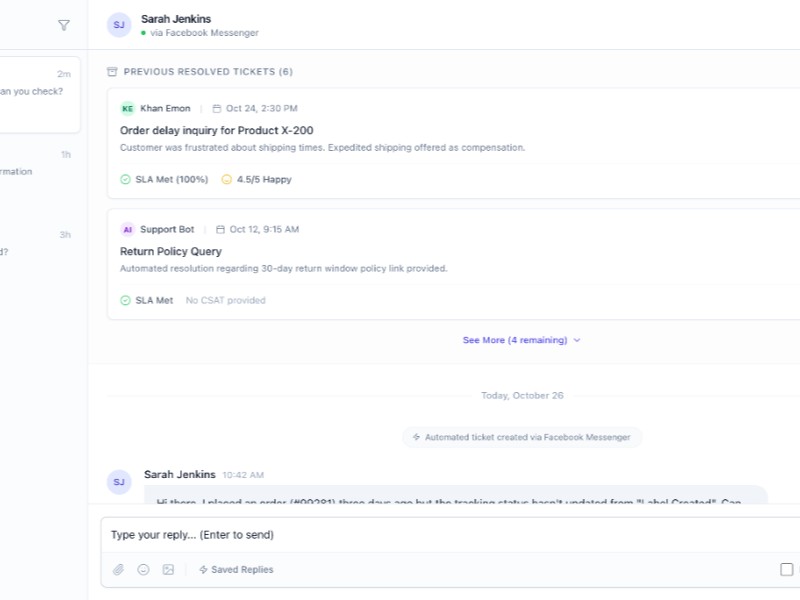This screenshot has height=600, width=800.
Task: Open the emoji picker in the reply bar
Action: [x=143, y=569]
